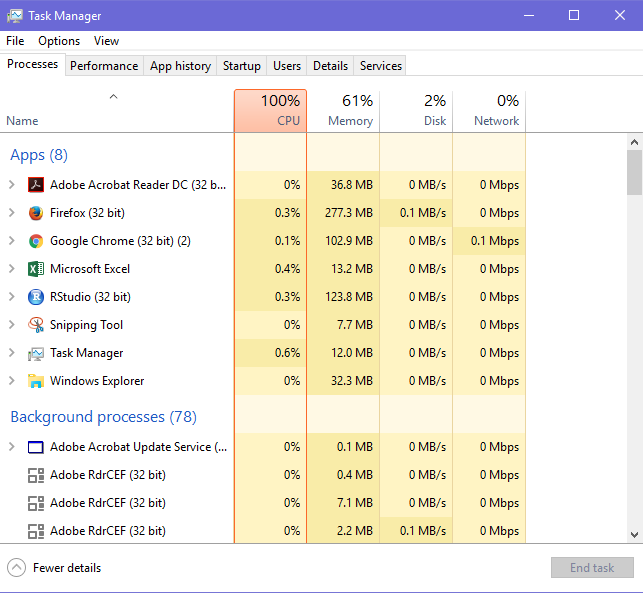Viewport: 643px width, 593px height.
Task: Click the Snipping Tool scissors icon
Action: pos(36,325)
